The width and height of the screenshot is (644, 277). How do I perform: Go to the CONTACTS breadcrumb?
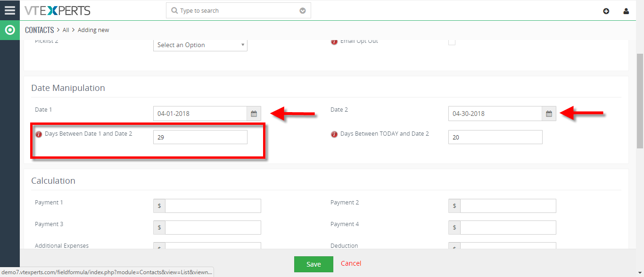pos(40,30)
